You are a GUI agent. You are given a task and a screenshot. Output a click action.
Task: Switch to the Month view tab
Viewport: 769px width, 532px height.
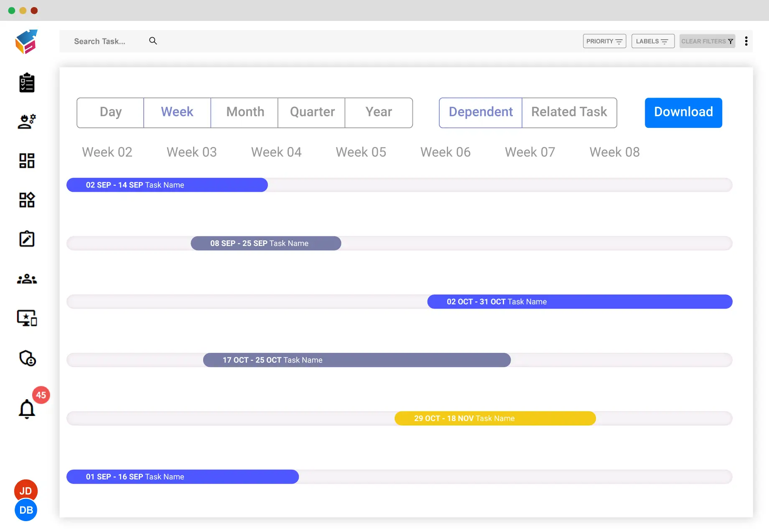pyautogui.click(x=245, y=112)
